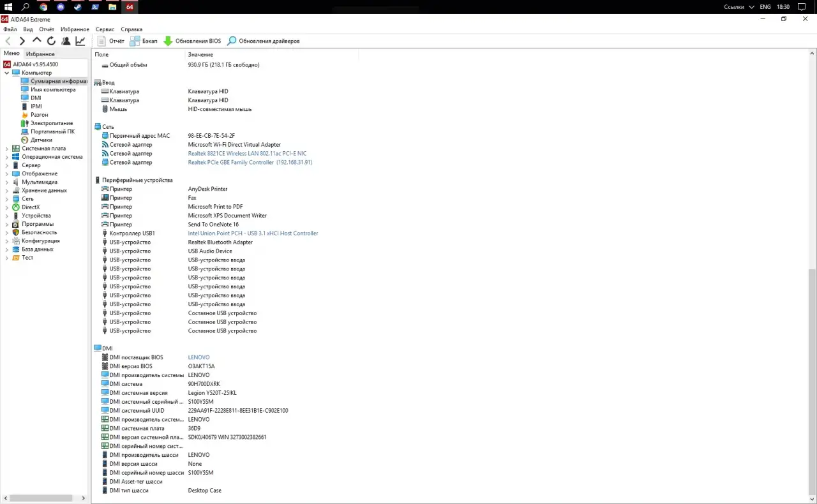The width and height of the screenshot is (817, 504).
Task: Open the graph chart icon in toolbar
Action: point(80,41)
